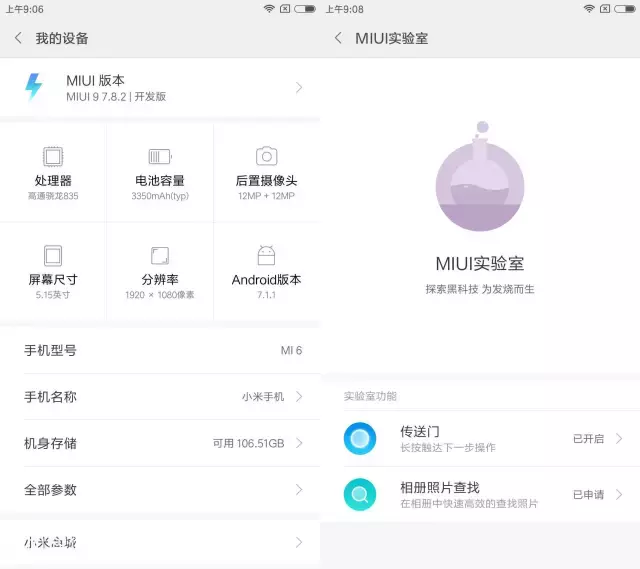Image resolution: width=640 pixels, height=569 pixels.
Task: Tap battery icon in right status bar
Action: tap(625, 9)
